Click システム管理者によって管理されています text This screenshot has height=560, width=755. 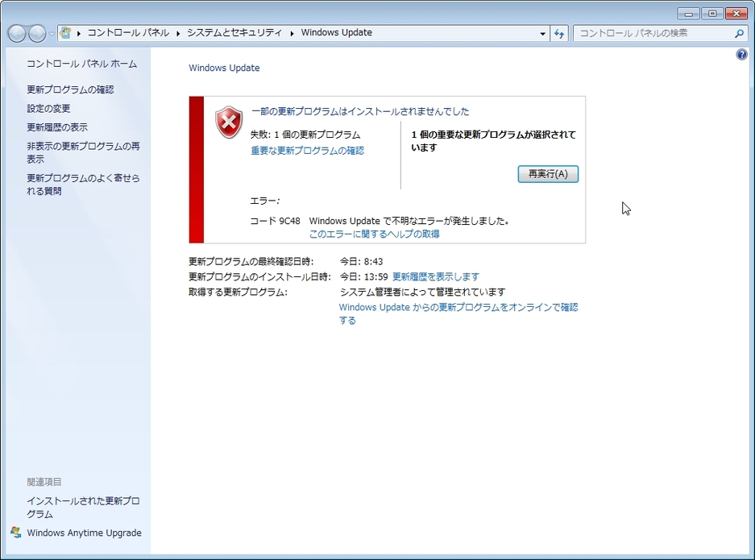point(422,292)
